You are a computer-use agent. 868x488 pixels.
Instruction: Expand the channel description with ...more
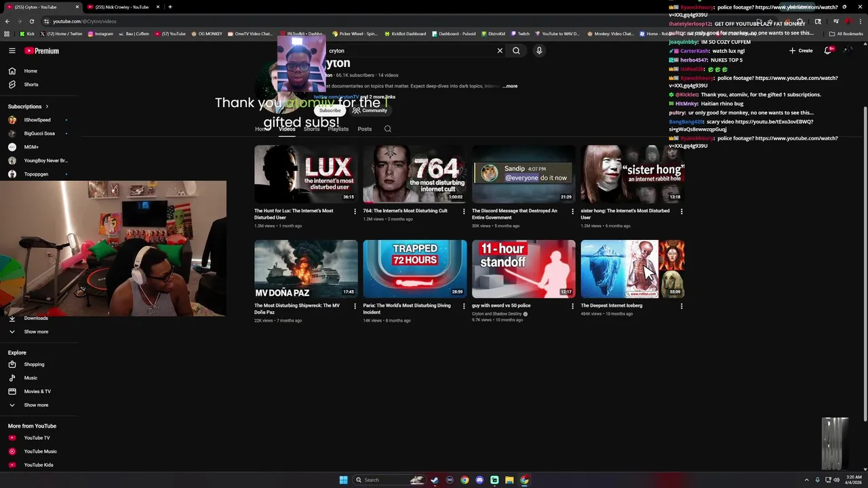(x=511, y=86)
